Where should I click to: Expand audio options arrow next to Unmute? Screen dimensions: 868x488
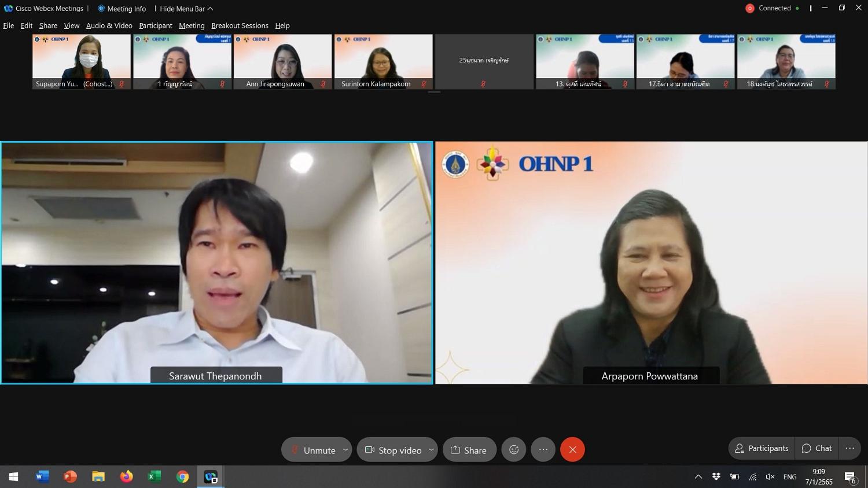(345, 450)
